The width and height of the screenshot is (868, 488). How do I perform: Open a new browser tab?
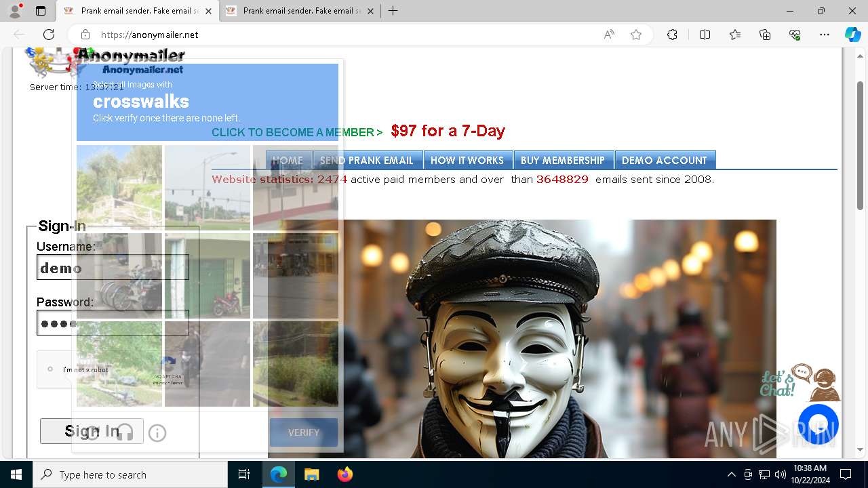393,11
